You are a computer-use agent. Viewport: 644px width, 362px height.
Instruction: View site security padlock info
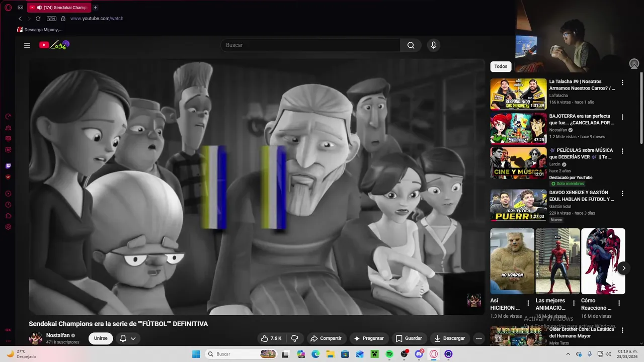(x=63, y=19)
